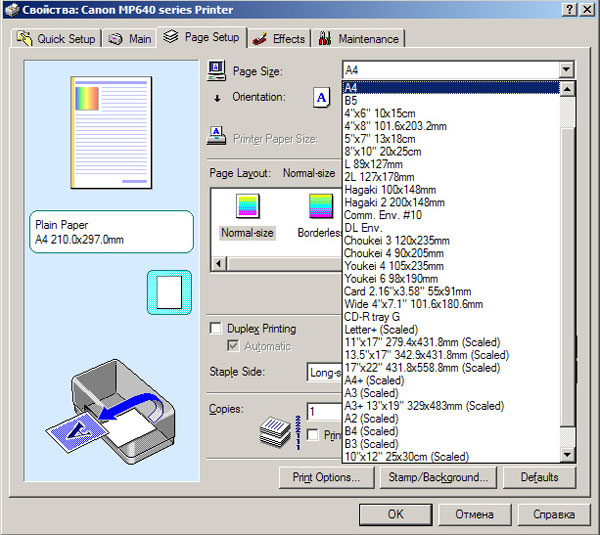Viewport: 600px width, 535px height.
Task: Choose Youkei 6 98x190mm size
Action: 451,279
